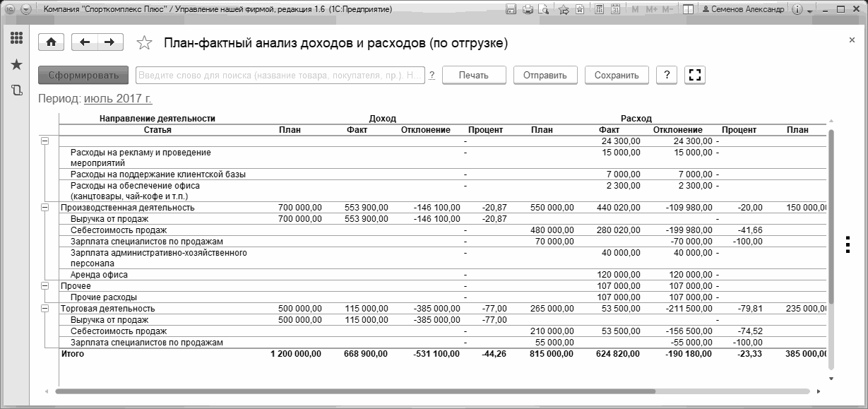The image size is (868, 409).
Task: Click the Сохранить button
Action: tap(617, 75)
